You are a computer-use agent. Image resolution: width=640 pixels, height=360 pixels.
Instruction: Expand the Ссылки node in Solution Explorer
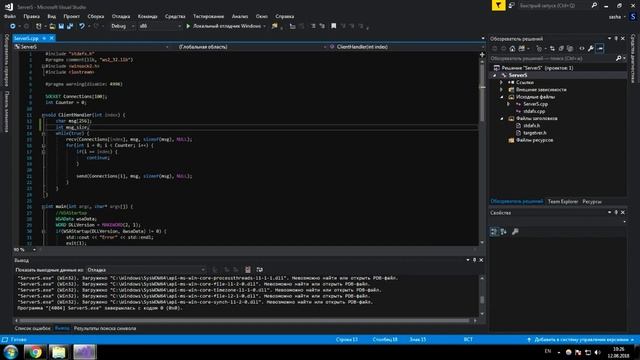[x=502, y=82]
